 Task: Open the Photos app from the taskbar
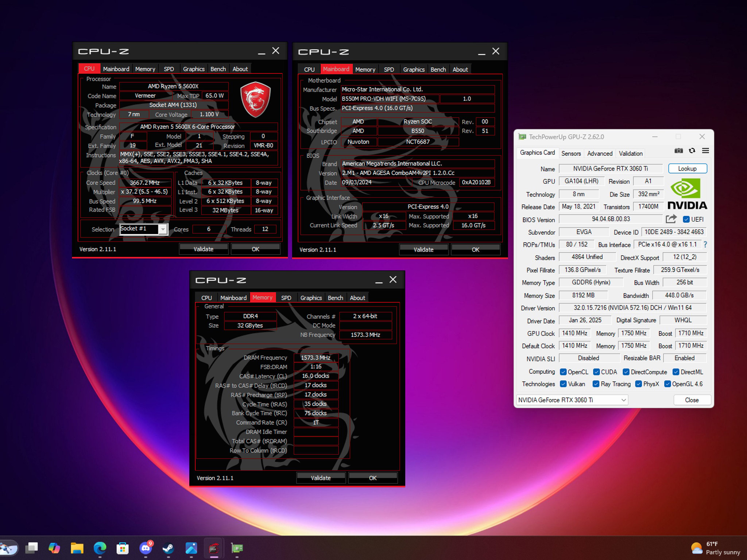191,548
